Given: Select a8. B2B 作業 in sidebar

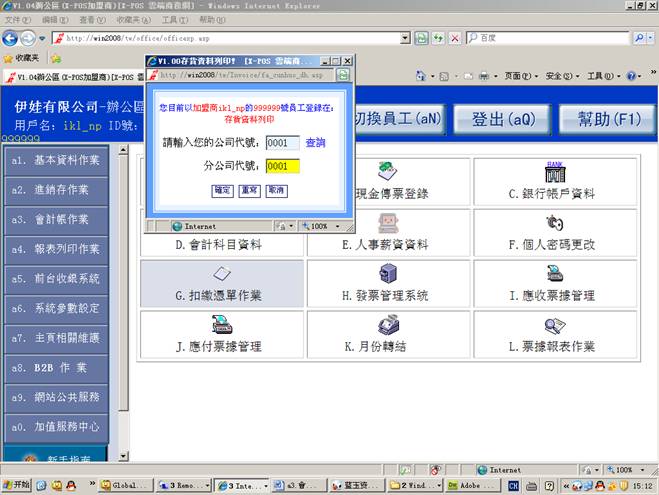Looking at the screenshot, I should (x=56, y=367).
